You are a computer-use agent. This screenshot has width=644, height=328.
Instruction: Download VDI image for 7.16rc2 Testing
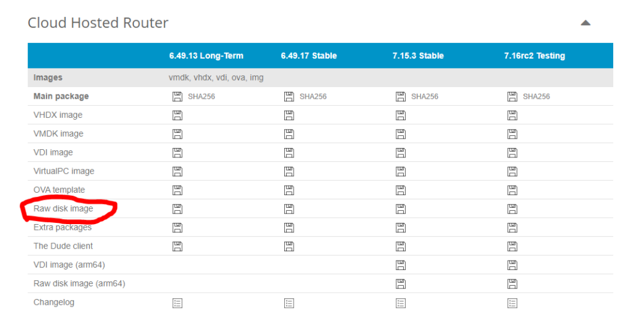(513, 153)
